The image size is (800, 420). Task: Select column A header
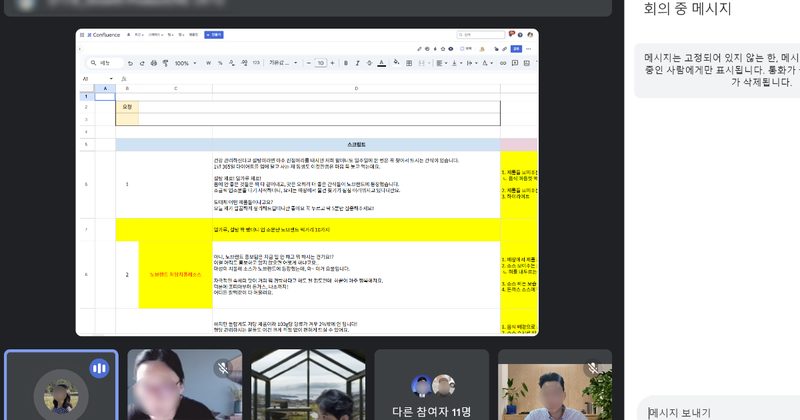click(x=105, y=88)
